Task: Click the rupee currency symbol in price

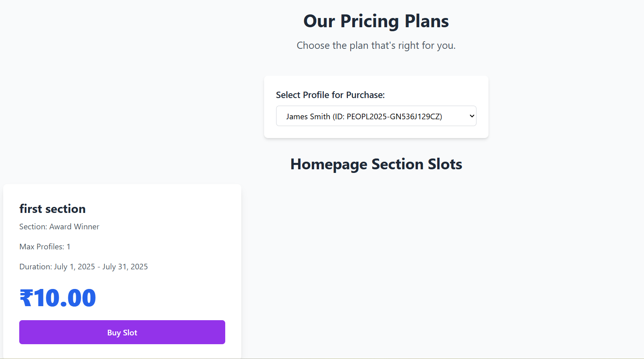Action: tap(26, 298)
